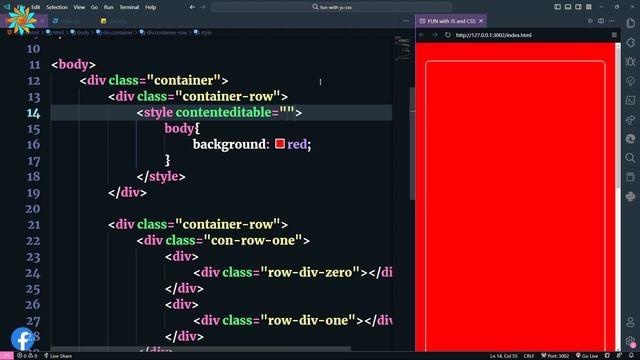
Task: Click the red color swatch beside background value
Action: point(280,144)
